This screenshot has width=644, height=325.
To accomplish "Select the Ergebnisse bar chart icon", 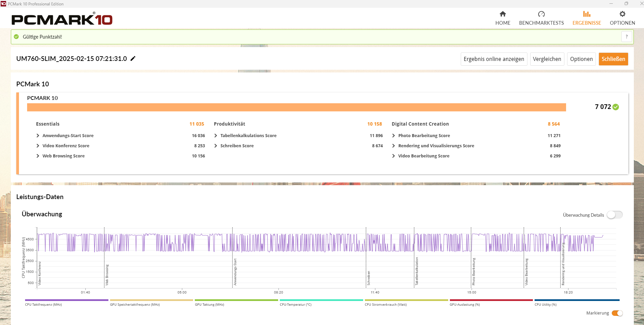I will click(586, 14).
